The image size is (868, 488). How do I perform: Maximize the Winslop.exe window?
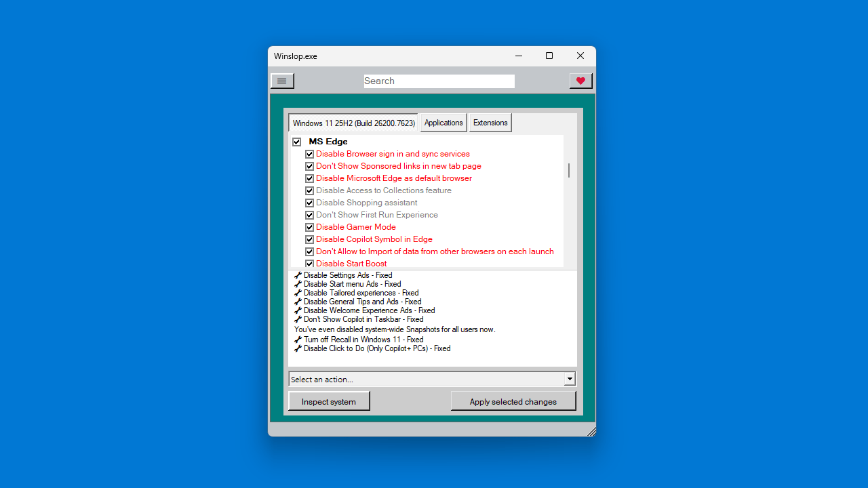(549, 56)
